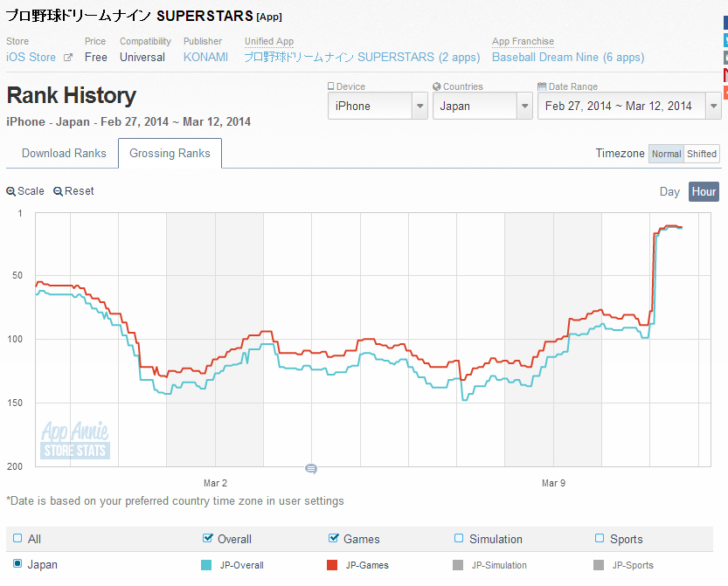728x586 pixels.
Task: Click the App Annie Store Stats watermark logo
Action: point(75,440)
